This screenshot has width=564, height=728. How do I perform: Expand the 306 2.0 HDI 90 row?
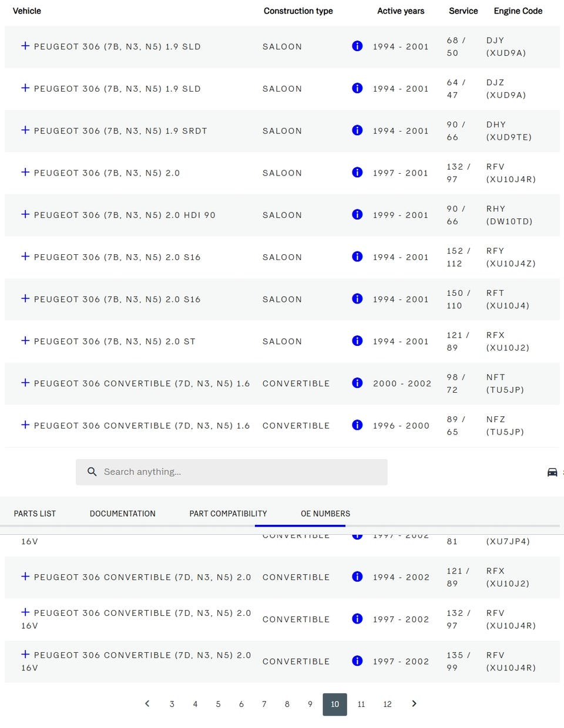(25, 214)
